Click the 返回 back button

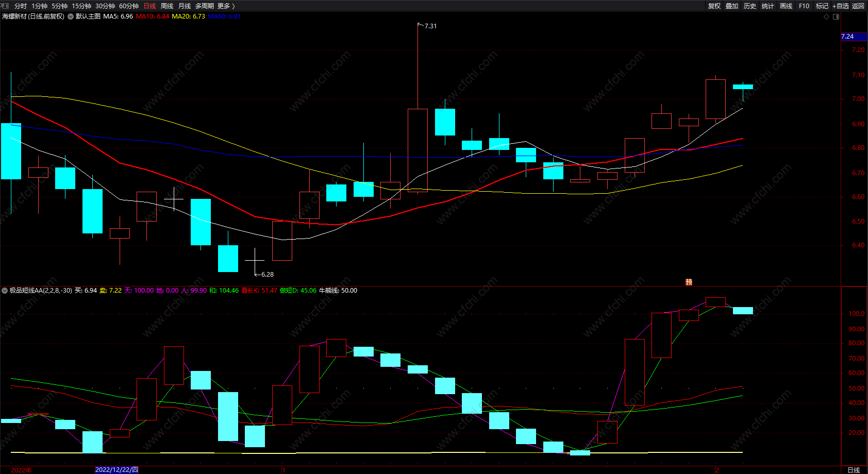tap(858, 6)
